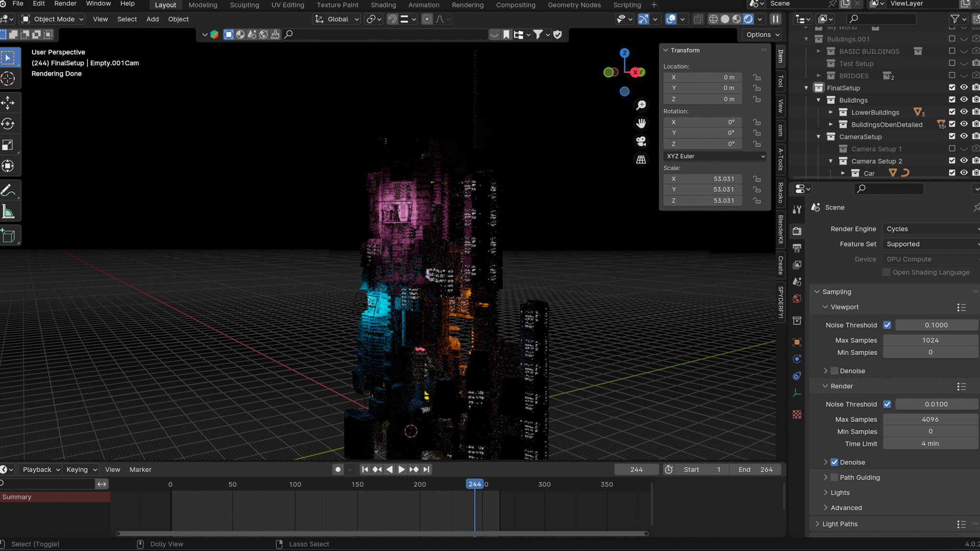Image resolution: width=980 pixels, height=551 pixels.
Task: Open the Render menu
Action: click(x=65, y=4)
